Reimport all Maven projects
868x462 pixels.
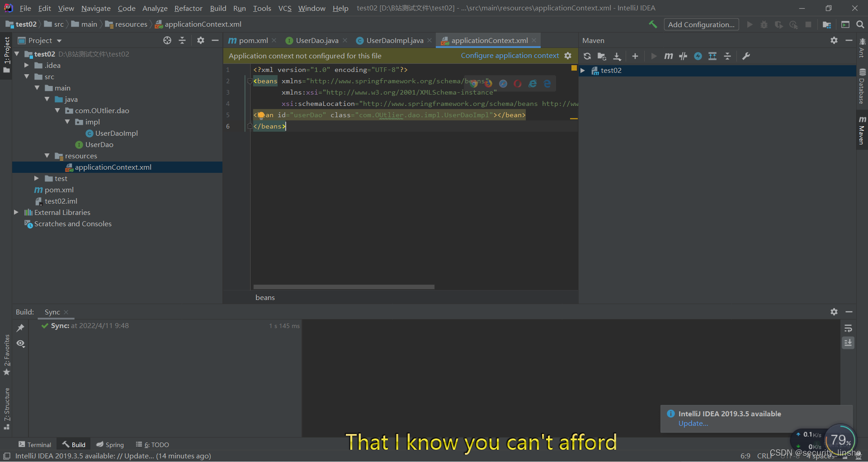pos(587,56)
